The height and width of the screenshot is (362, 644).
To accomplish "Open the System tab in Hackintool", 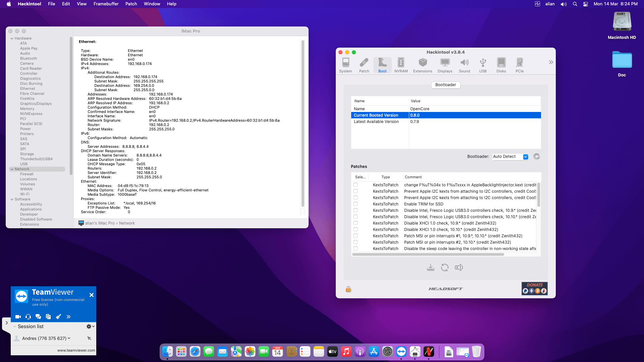I will [x=345, y=65].
